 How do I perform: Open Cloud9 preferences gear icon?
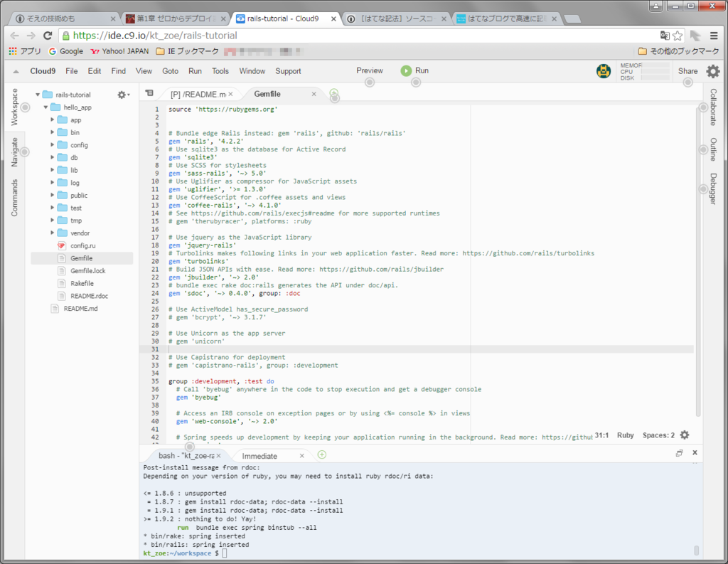pyautogui.click(x=712, y=71)
